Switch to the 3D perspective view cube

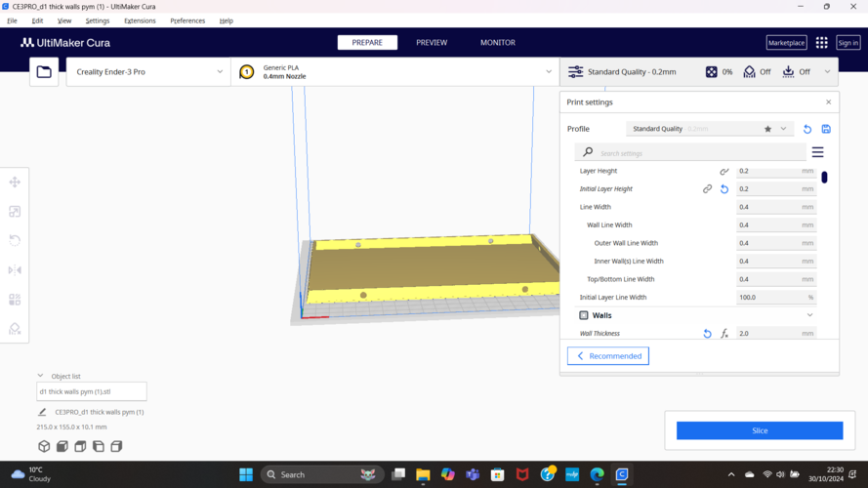(x=44, y=446)
